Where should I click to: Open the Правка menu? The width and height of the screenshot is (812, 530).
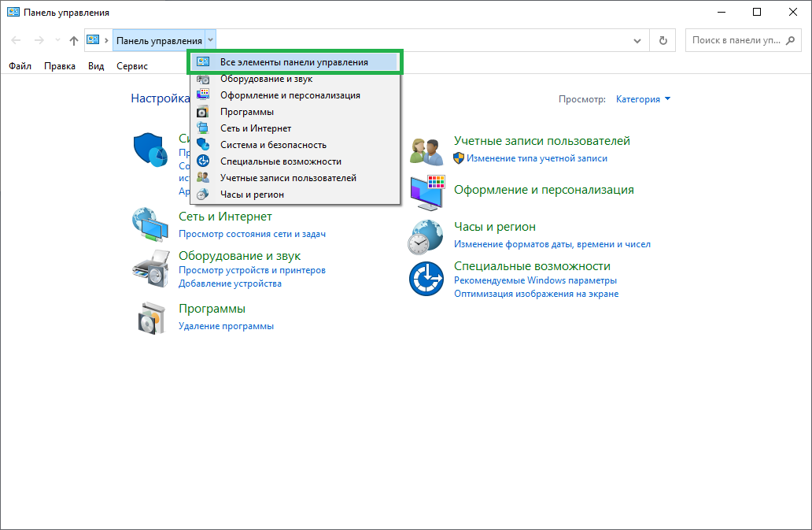tap(60, 66)
